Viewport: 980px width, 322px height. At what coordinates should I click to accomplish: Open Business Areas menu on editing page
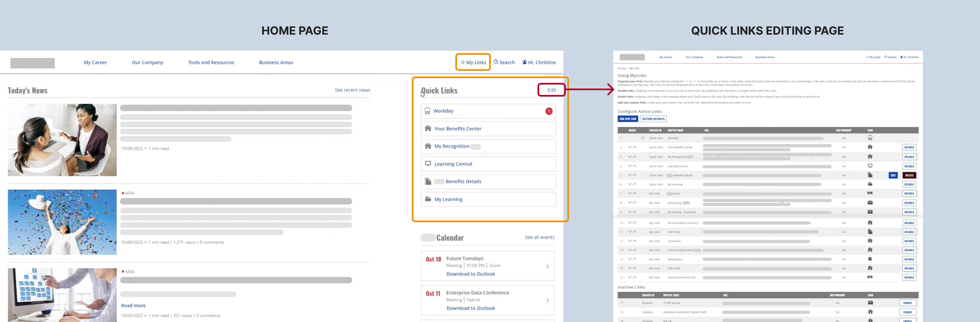point(765,57)
